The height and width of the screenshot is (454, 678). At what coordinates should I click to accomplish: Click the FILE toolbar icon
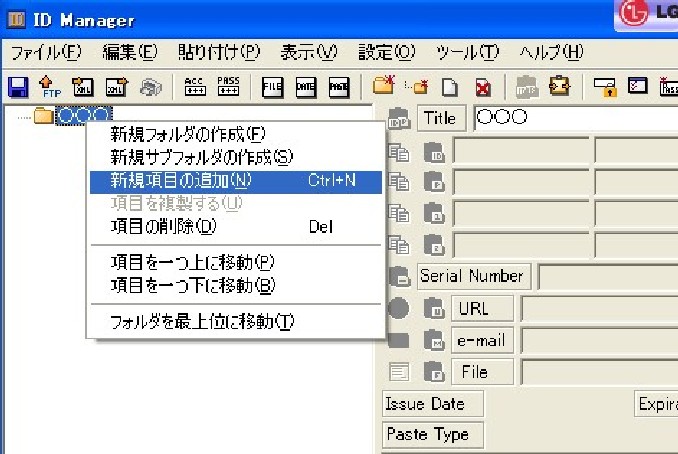[x=272, y=87]
